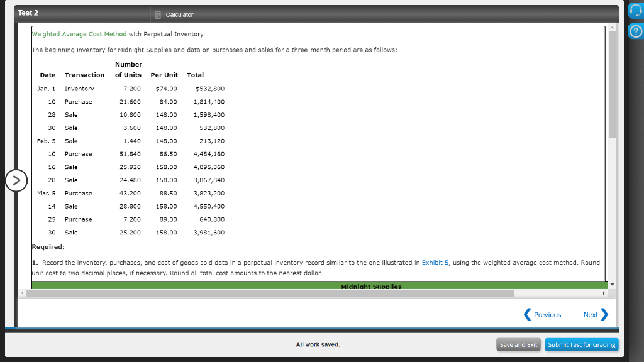Click the Previous chevron arrow icon

[527, 315]
